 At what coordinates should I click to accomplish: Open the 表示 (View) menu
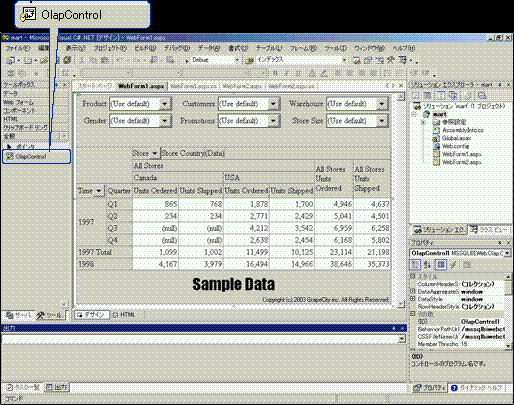click(x=75, y=48)
